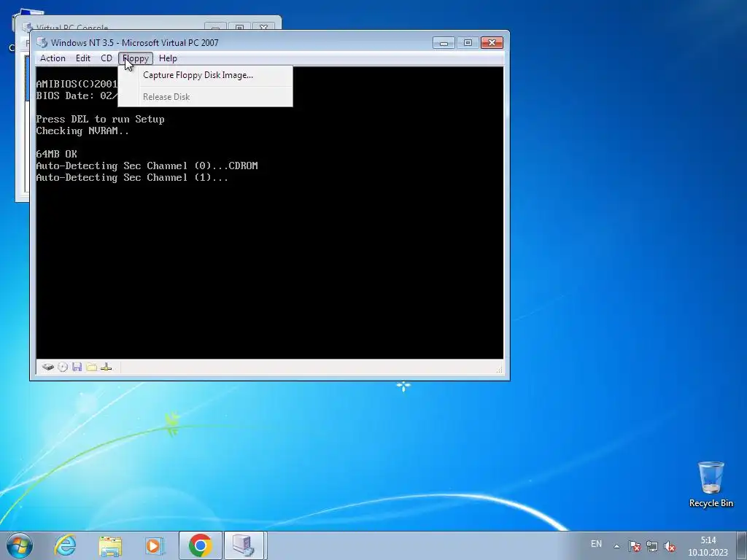Click the hard disk activity icon in status bar
This screenshot has height=560, width=747.
click(x=47, y=367)
